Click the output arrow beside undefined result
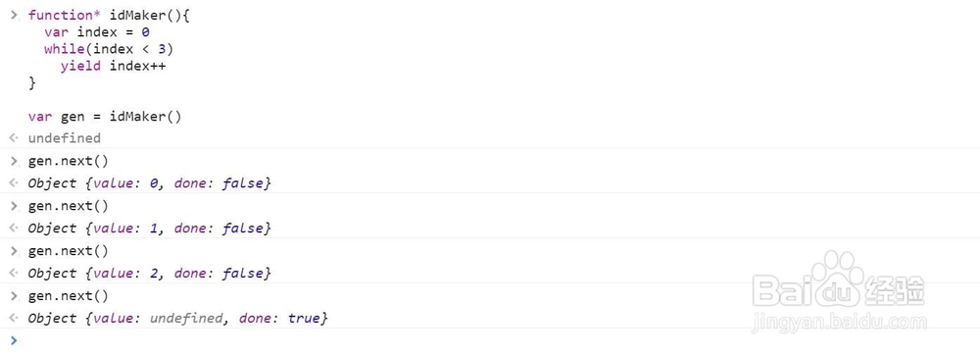This screenshot has width=980, height=355. pos(14,138)
